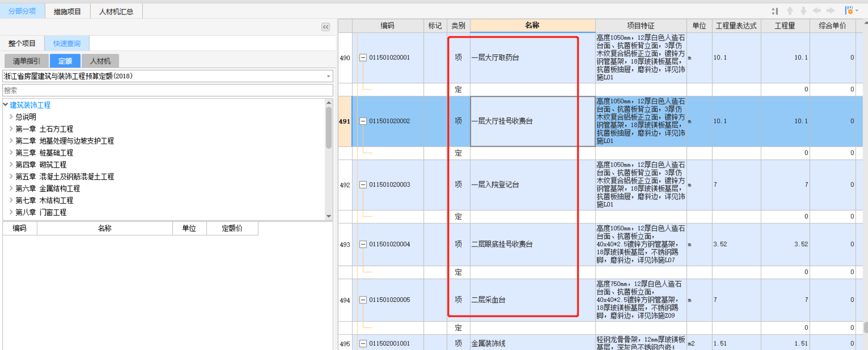868x350 pixels.
Task: Select 第八章 门窗工程 in the tree
Action: 41,212
